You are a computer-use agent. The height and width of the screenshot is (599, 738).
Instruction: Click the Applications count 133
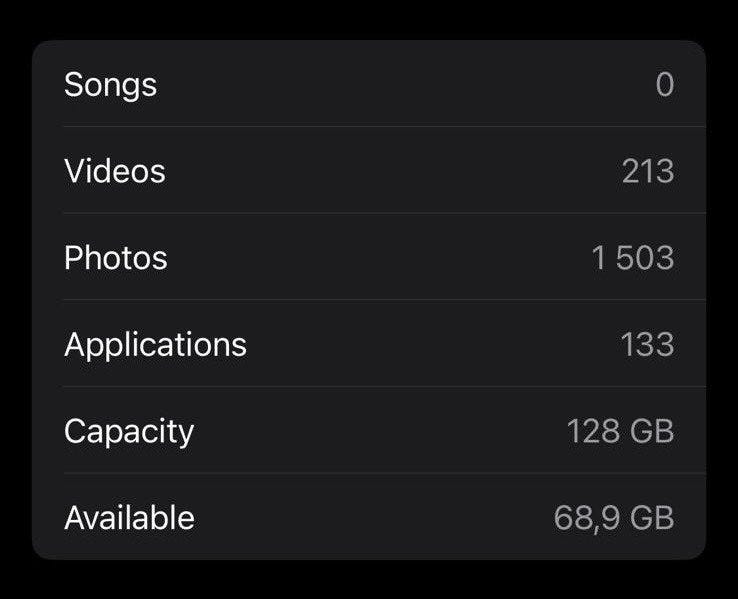pos(647,345)
